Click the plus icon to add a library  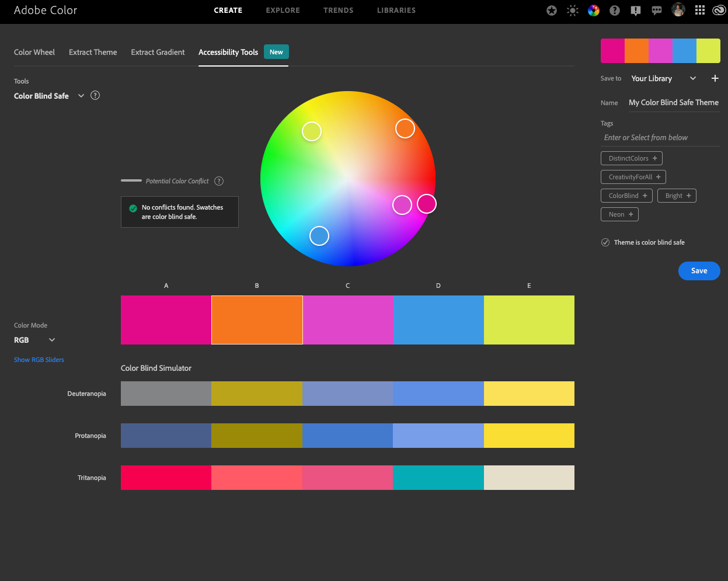(x=715, y=78)
